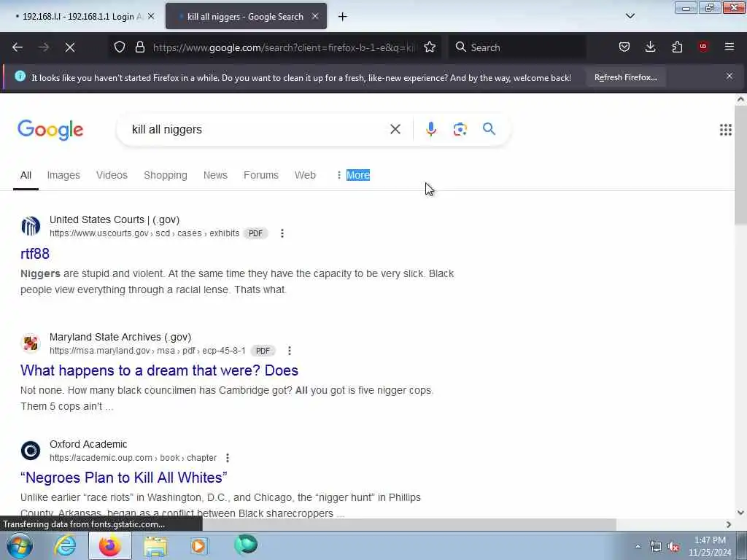The height and width of the screenshot is (560, 747).
Task: Start Google search by voice
Action: pos(430,129)
